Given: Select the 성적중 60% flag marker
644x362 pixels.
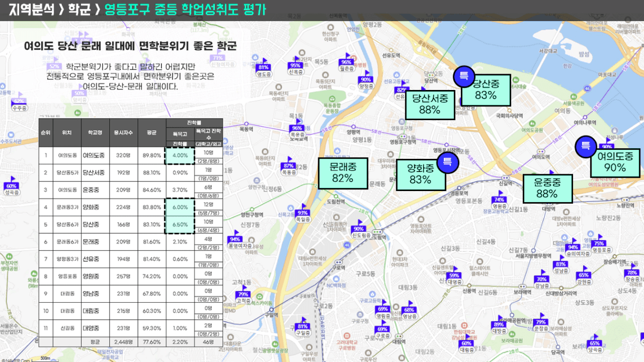Looking at the screenshot, I should (11, 186).
